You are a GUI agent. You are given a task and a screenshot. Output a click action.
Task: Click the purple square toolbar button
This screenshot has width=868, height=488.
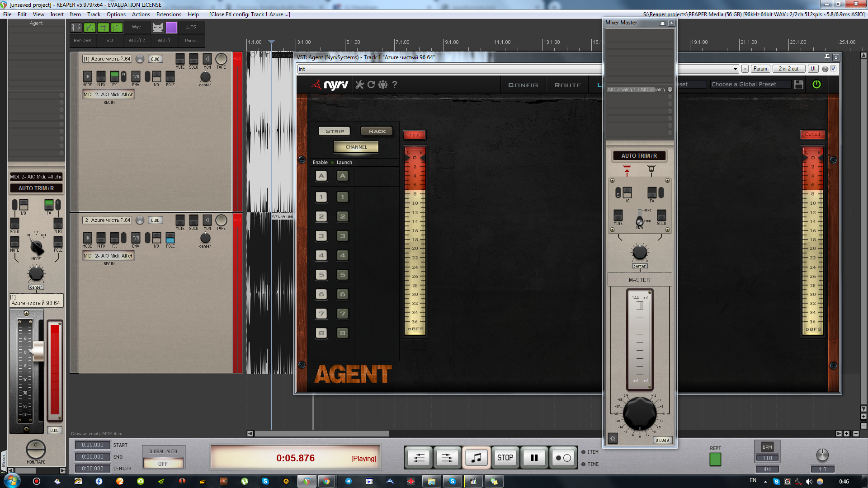click(x=171, y=28)
